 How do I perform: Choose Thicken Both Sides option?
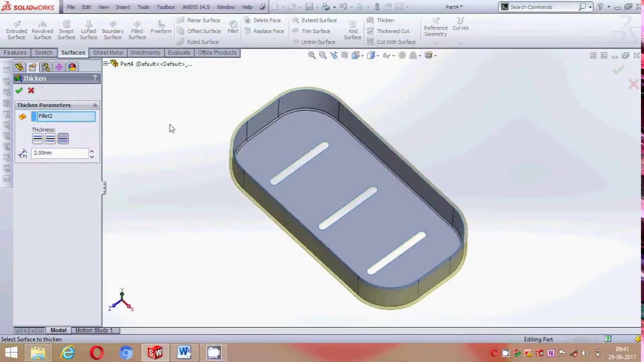50,139
